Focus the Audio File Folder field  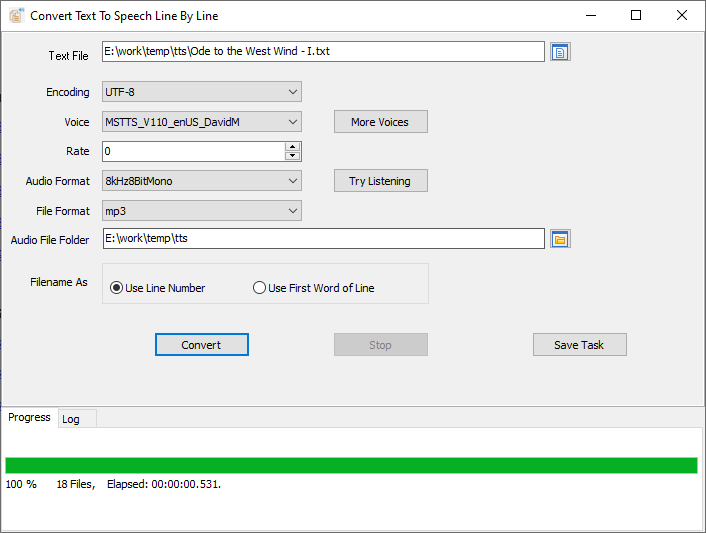[x=323, y=239]
